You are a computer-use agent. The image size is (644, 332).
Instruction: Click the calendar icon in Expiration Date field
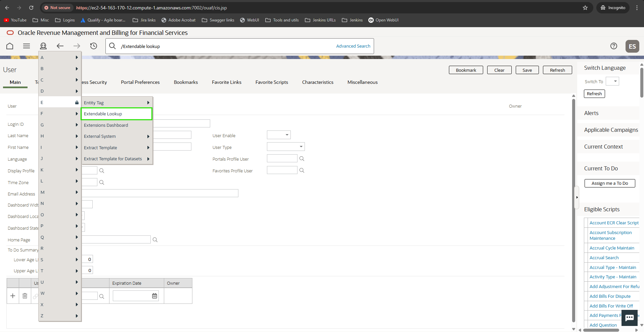[x=154, y=296]
